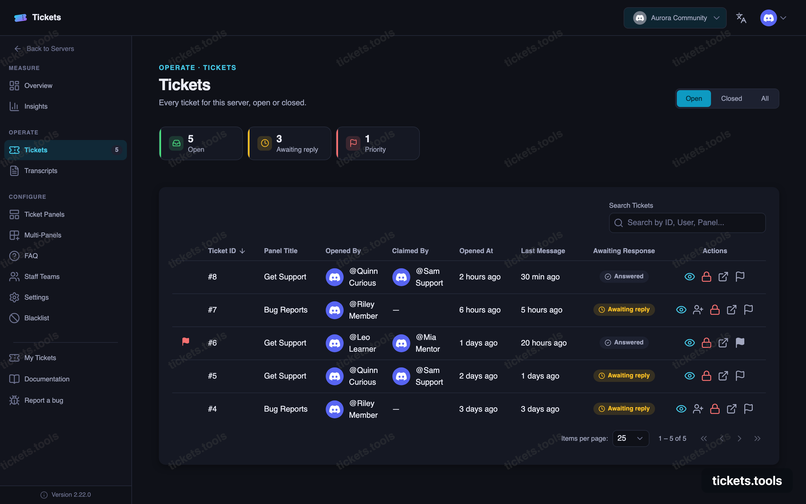
Task: Expand the items per page dropdown
Action: click(x=630, y=439)
